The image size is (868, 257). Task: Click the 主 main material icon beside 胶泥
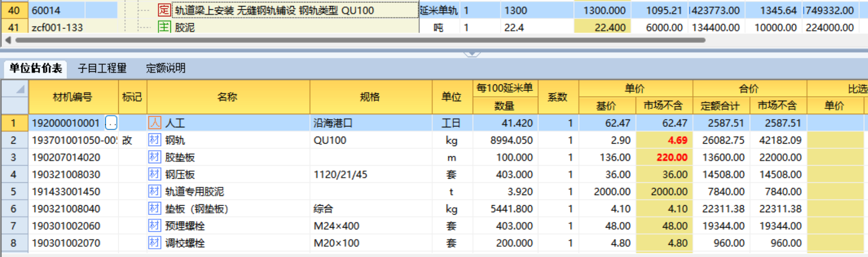pos(164,27)
